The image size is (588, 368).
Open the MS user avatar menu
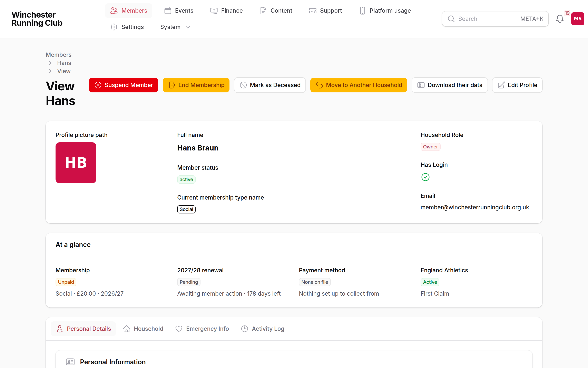point(578,19)
